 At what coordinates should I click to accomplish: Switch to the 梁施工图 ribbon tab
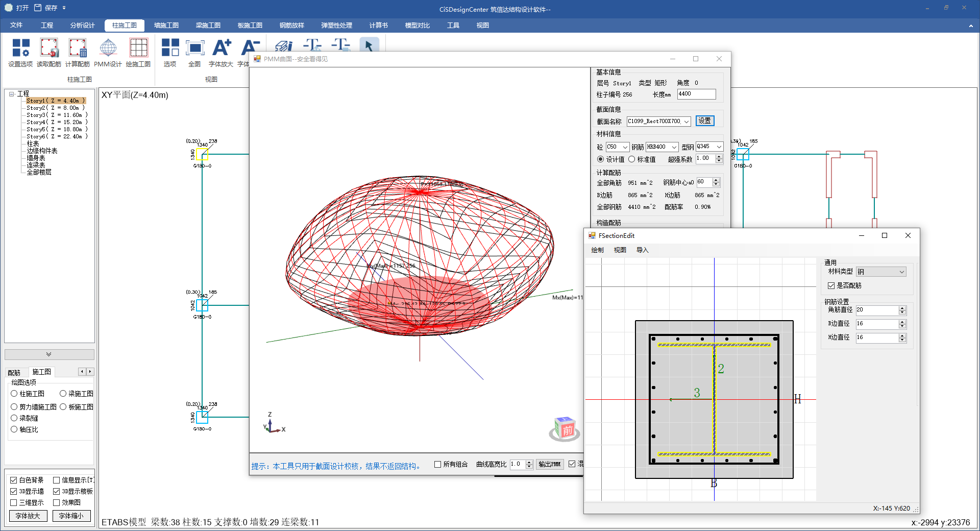coord(208,25)
